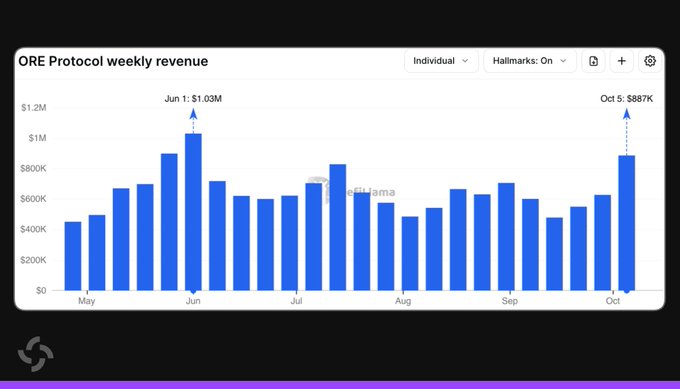Screen dimensions: 680x389
Task: Select the Jun 1 peak revenue bar
Action: point(193,212)
